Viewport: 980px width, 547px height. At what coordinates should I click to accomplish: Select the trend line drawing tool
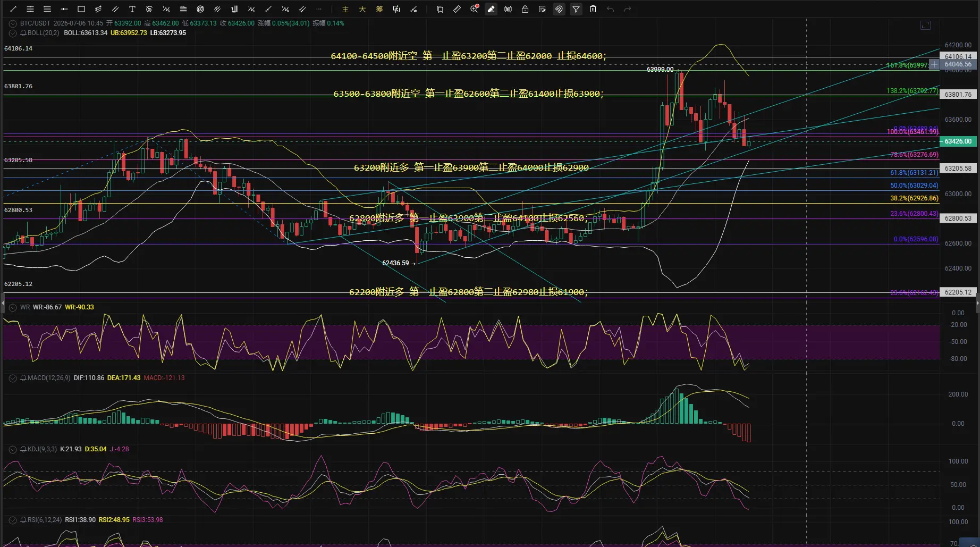click(13, 9)
